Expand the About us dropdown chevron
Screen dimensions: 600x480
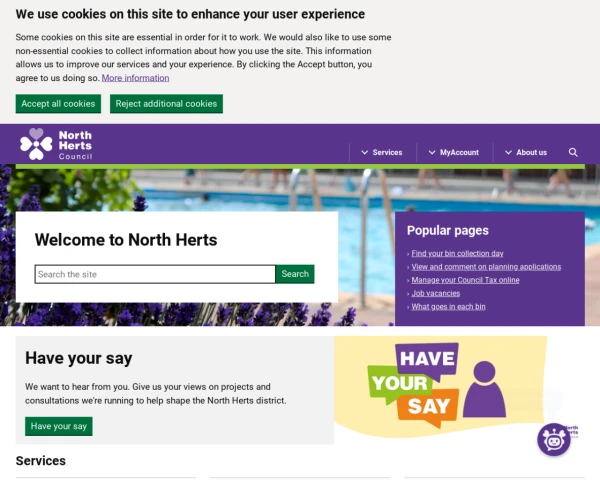tap(508, 152)
